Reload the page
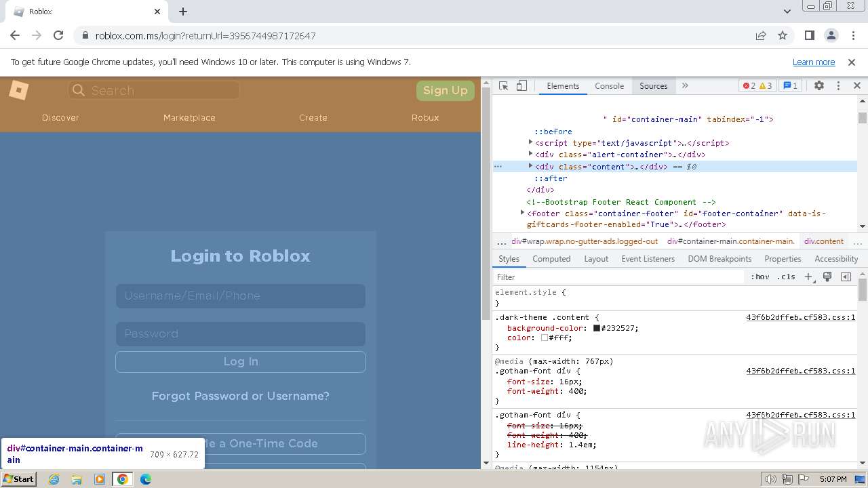868x488 pixels. tap(58, 35)
